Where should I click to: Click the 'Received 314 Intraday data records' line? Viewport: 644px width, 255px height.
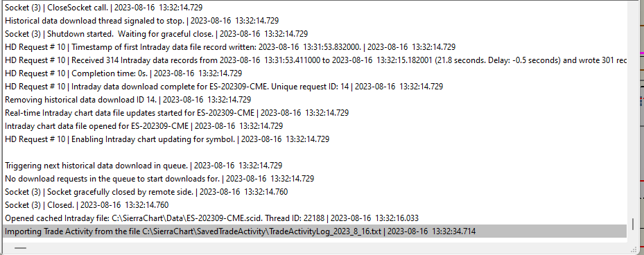tap(315, 60)
